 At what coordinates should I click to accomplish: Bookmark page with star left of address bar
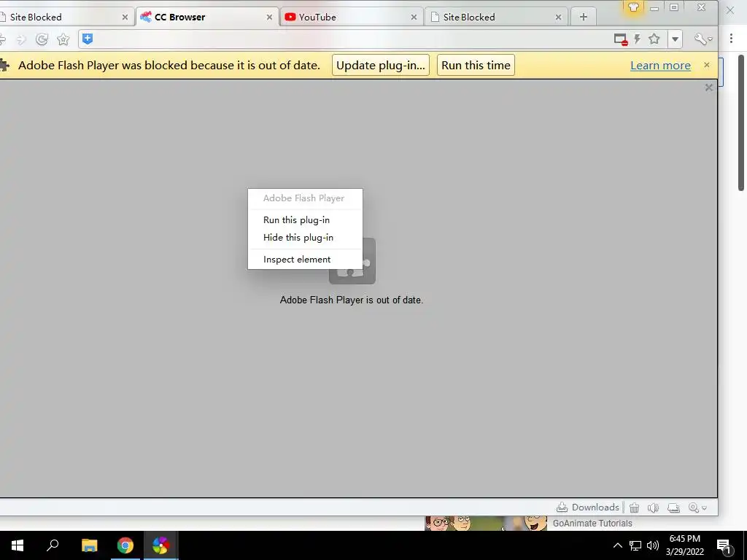point(63,39)
